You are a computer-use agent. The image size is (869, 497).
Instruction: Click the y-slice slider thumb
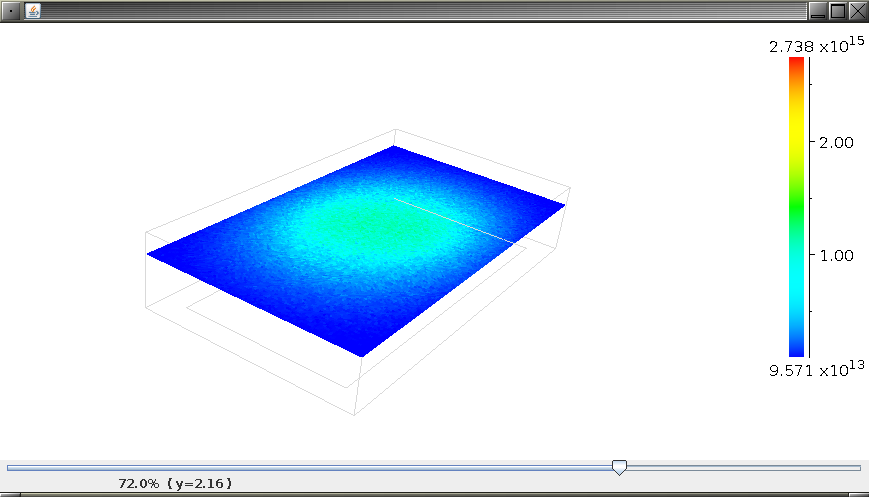click(619, 467)
